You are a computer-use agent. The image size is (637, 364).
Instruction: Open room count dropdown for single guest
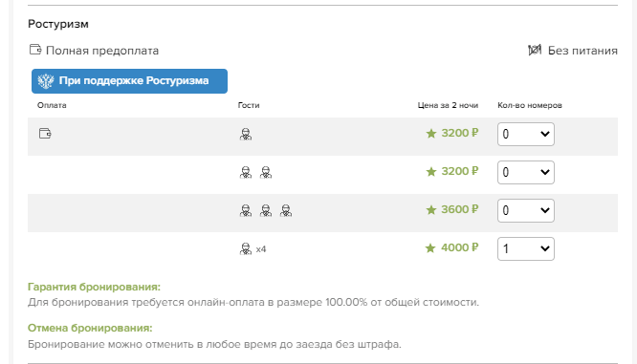(x=526, y=134)
